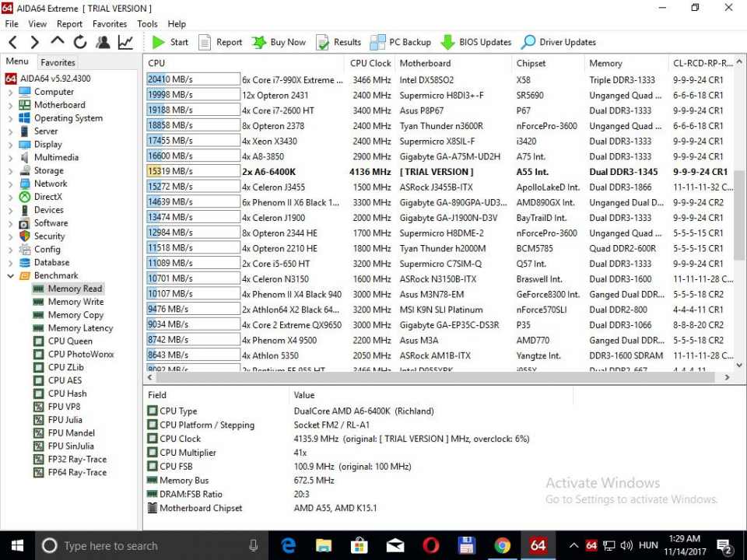
Task: Open the user profile toolbar icon
Action: 103,42
